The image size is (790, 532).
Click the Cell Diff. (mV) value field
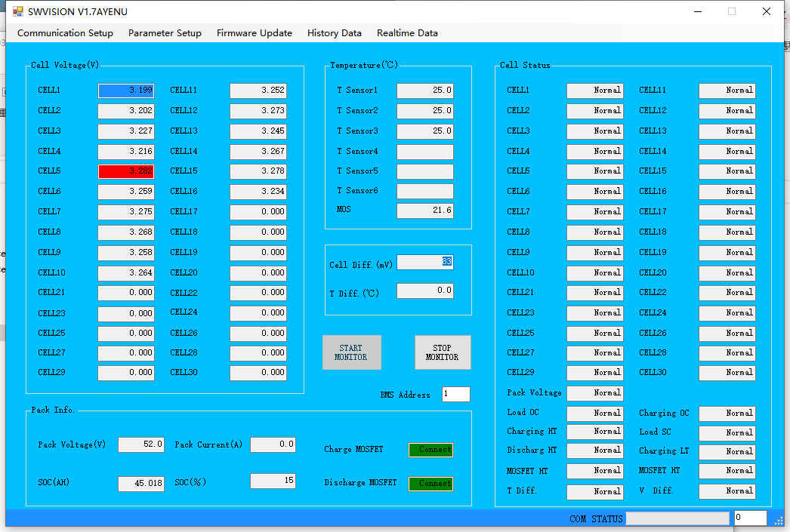[425, 262]
